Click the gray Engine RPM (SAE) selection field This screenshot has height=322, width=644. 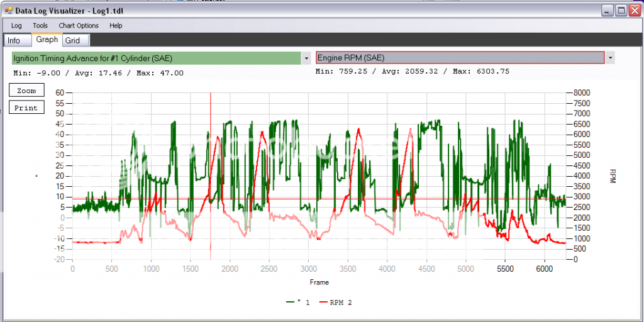coord(459,58)
